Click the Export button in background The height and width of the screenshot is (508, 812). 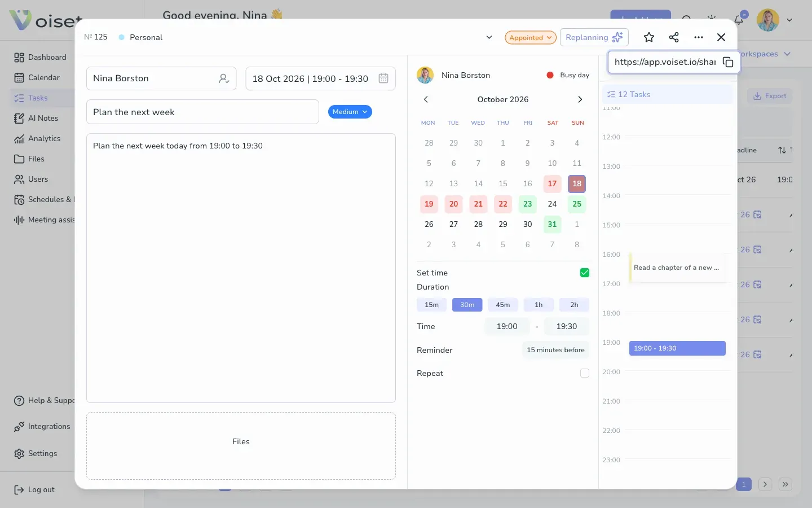770,96
